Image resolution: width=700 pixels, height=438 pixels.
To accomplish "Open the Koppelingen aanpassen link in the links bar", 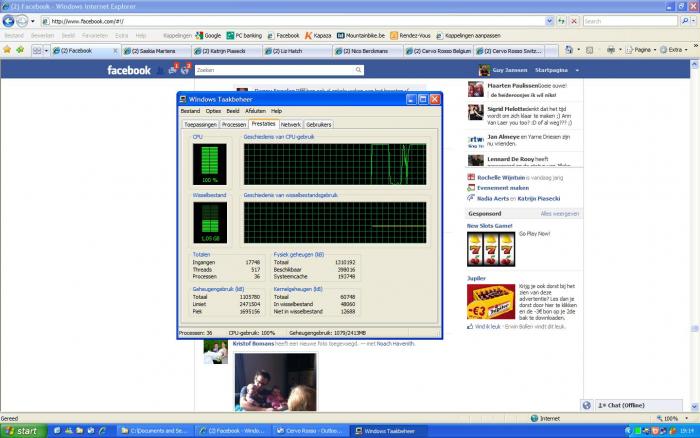I will pyautogui.click(x=468, y=36).
